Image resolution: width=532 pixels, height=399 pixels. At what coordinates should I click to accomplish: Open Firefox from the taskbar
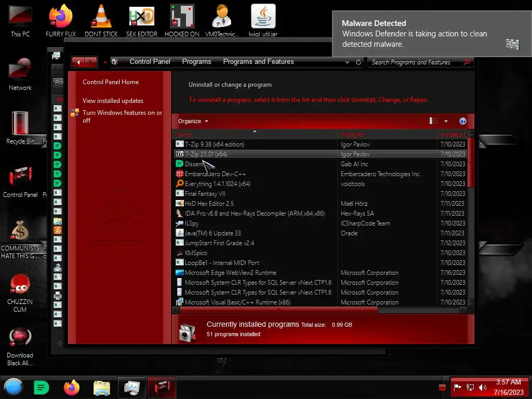(72, 387)
